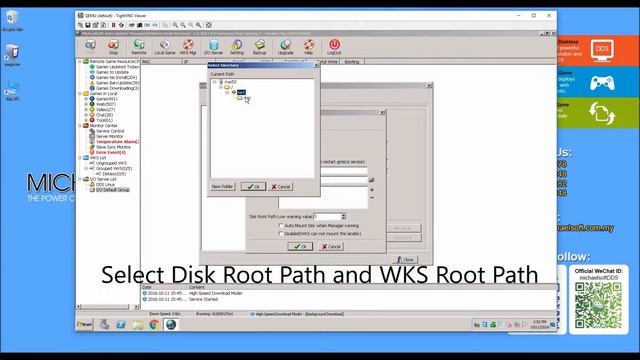This screenshot has height=360, width=640.
Task: Click the Backup toolbar icon
Action: pyautogui.click(x=260, y=47)
